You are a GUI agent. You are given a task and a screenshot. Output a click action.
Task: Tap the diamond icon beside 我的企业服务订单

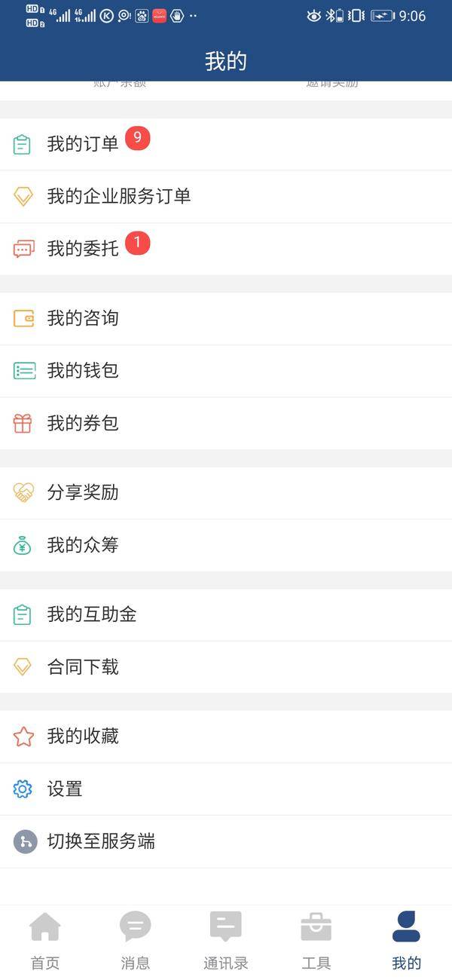click(x=23, y=197)
